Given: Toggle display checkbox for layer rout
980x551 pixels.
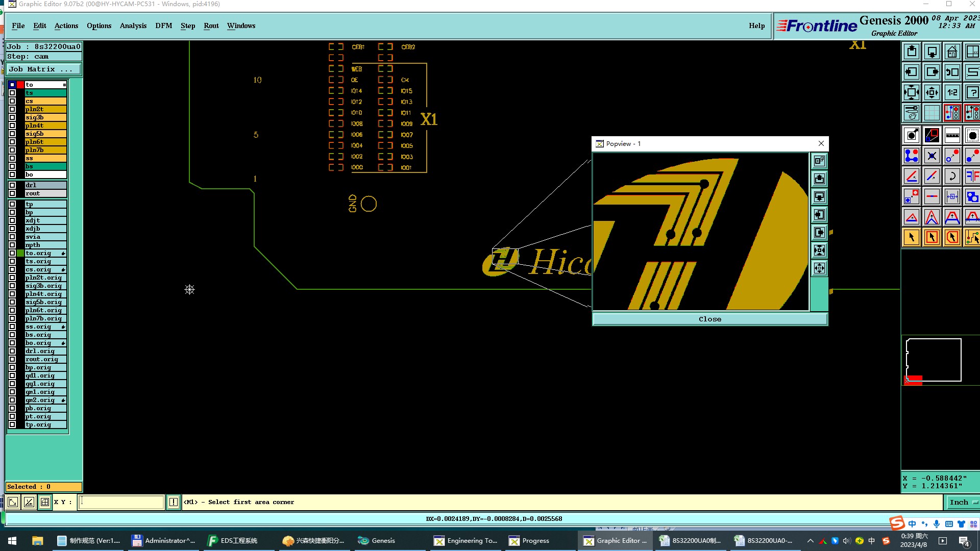Looking at the screenshot, I should [12, 193].
